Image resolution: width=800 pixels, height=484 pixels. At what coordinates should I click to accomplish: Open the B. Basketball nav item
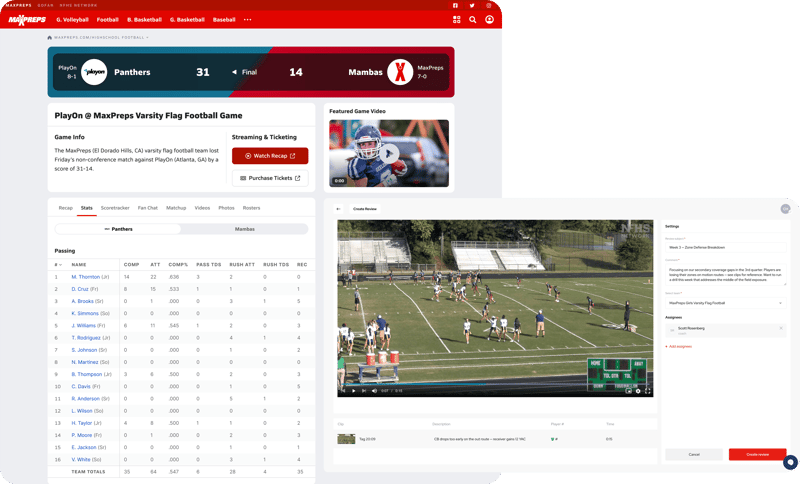144,20
